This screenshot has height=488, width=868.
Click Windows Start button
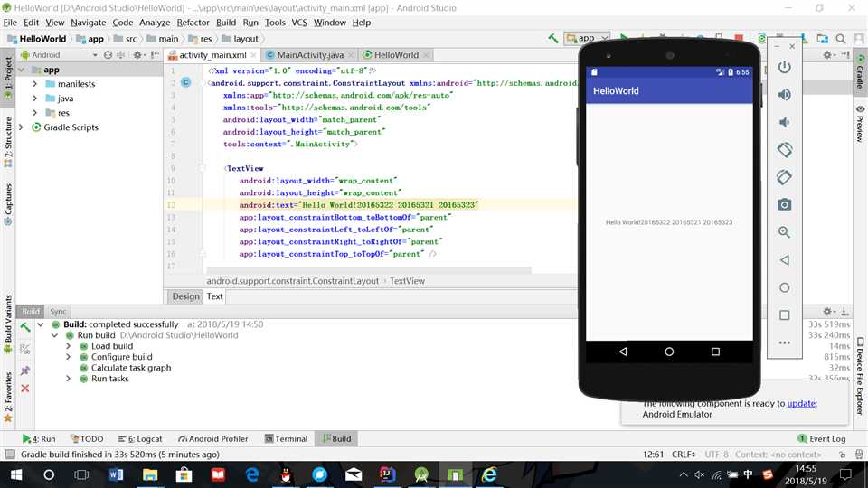click(16, 474)
